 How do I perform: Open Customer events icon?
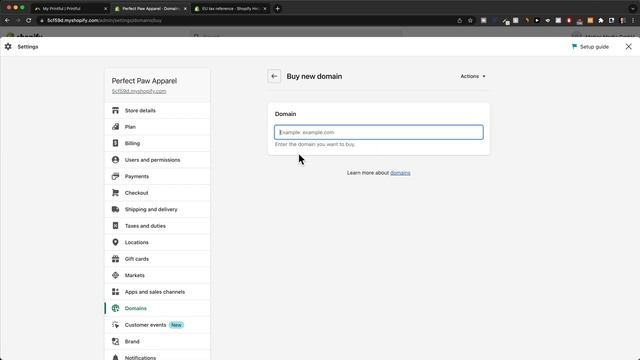tap(116, 325)
